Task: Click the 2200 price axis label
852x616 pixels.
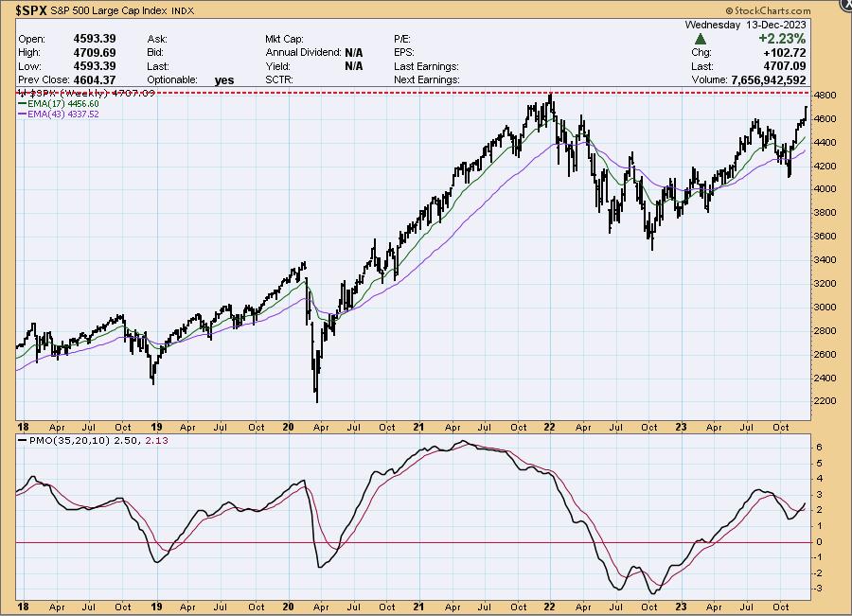Action: coord(825,401)
